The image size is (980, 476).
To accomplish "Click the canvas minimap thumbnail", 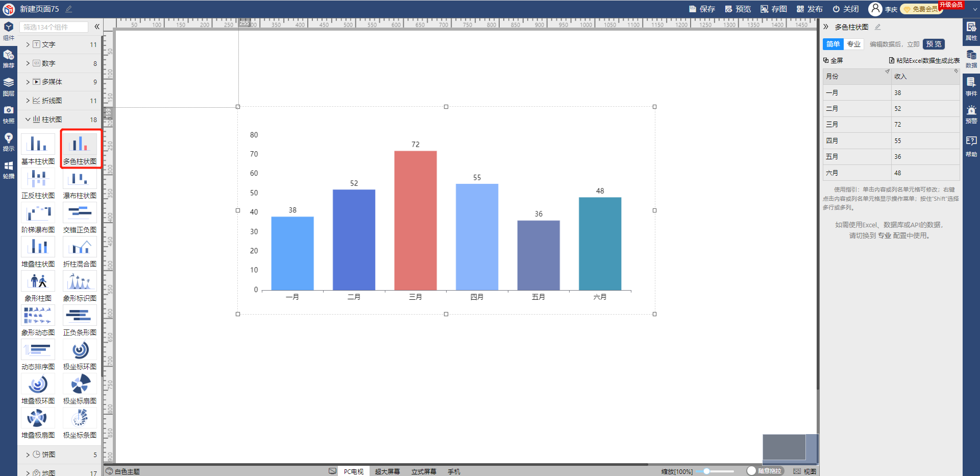I will coord(791,448).
